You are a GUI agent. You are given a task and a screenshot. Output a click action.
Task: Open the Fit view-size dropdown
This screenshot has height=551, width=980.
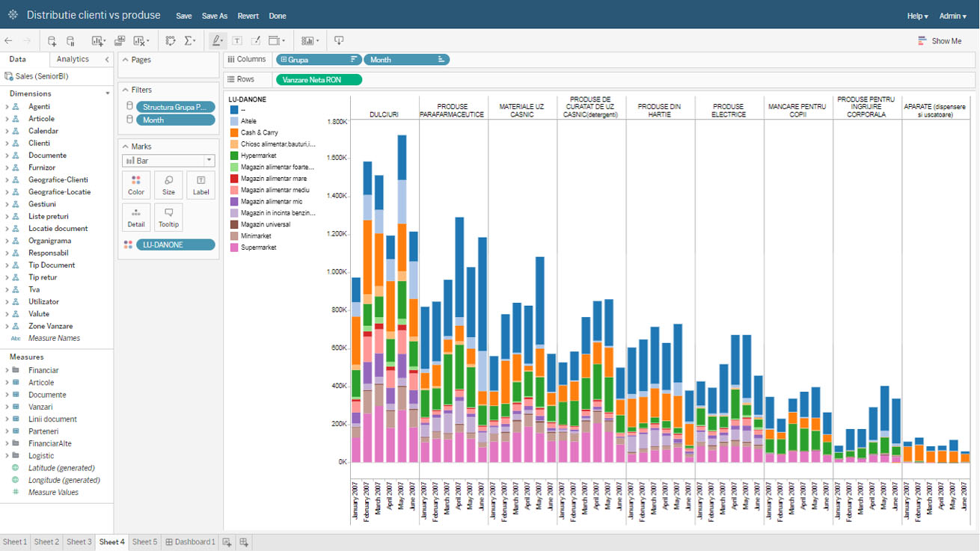pyautogui.click(x=276, y=41)
